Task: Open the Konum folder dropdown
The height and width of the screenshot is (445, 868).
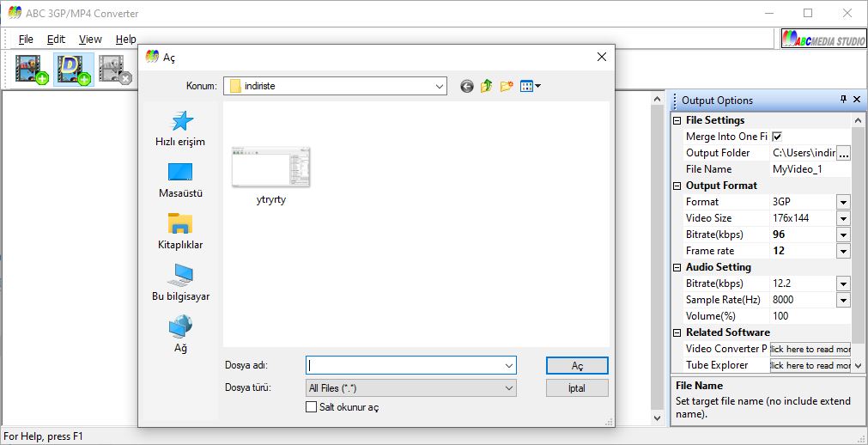Action: [x=440, y=86]
